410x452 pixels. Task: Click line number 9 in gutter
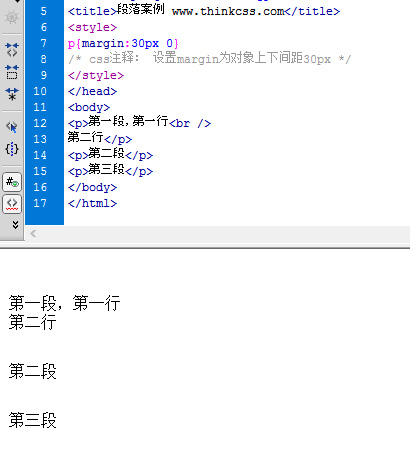[x=44, y=75]
